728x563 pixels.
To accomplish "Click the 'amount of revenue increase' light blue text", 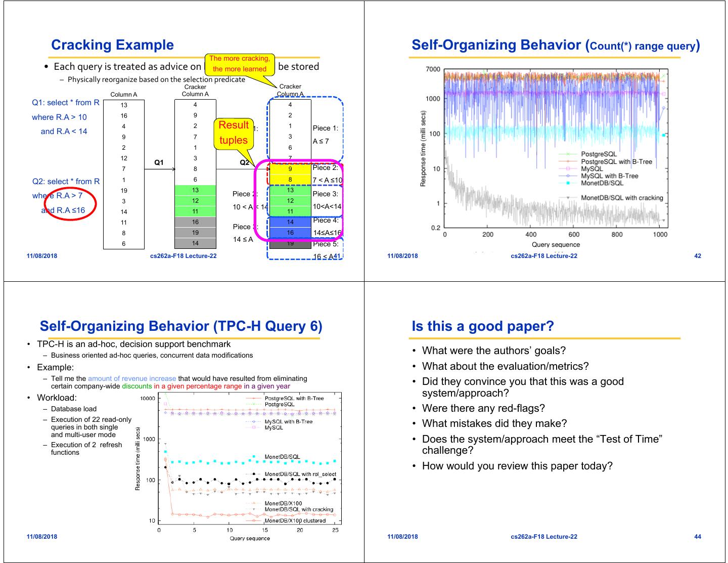I will (x=132, y=378).
